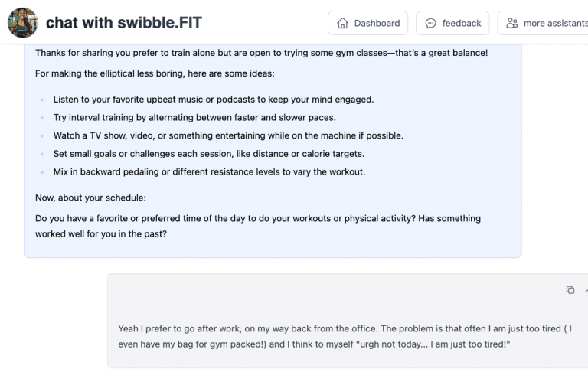Click the people icon beside more assistants
588x382 pixels.
click(512, 23)
